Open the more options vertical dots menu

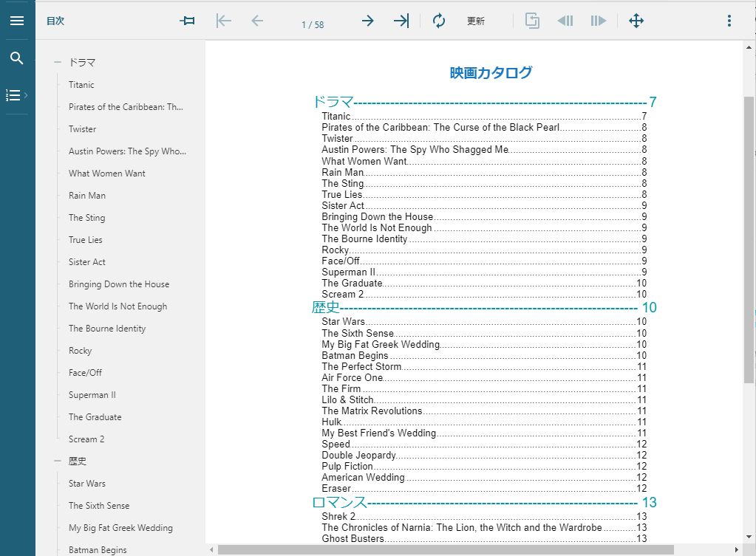[729, 21]
